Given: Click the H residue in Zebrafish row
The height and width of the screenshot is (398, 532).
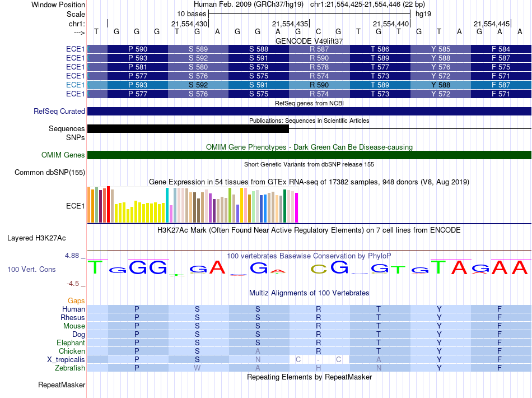Looking at the screenshot, I should tap(318, 368).
